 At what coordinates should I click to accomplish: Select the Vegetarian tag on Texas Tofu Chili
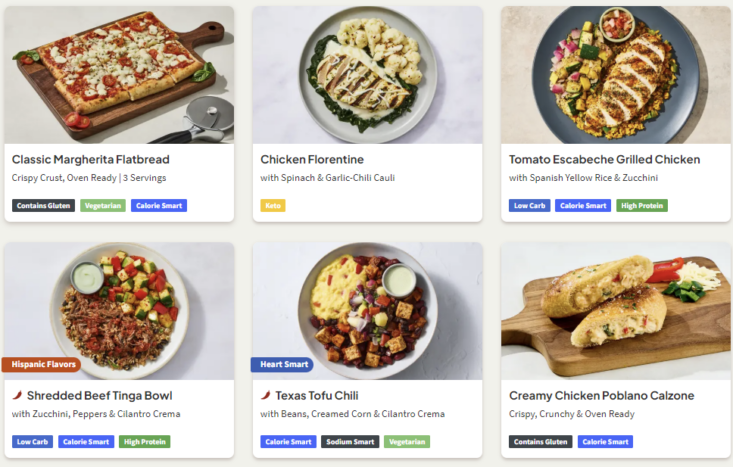pos(407,442)
